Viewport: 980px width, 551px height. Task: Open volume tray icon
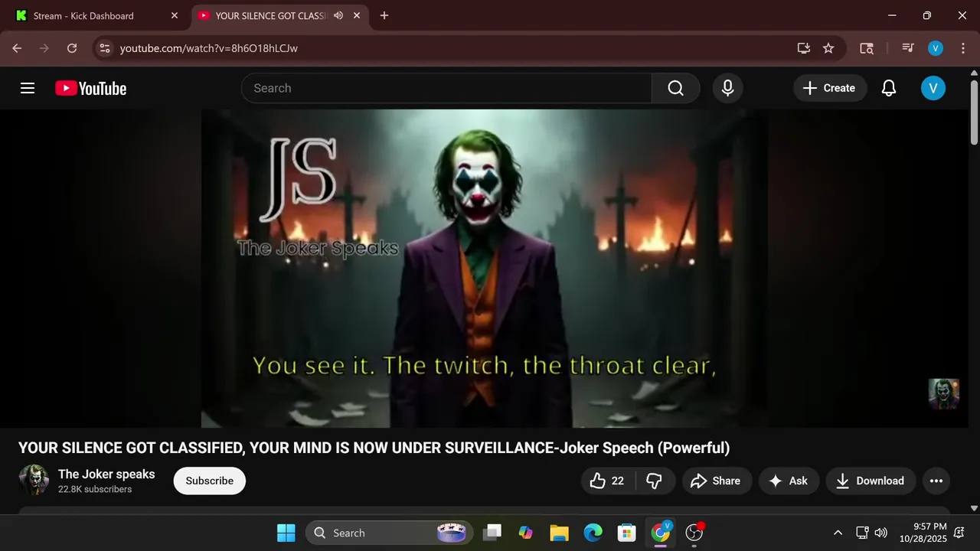point(881,533)
